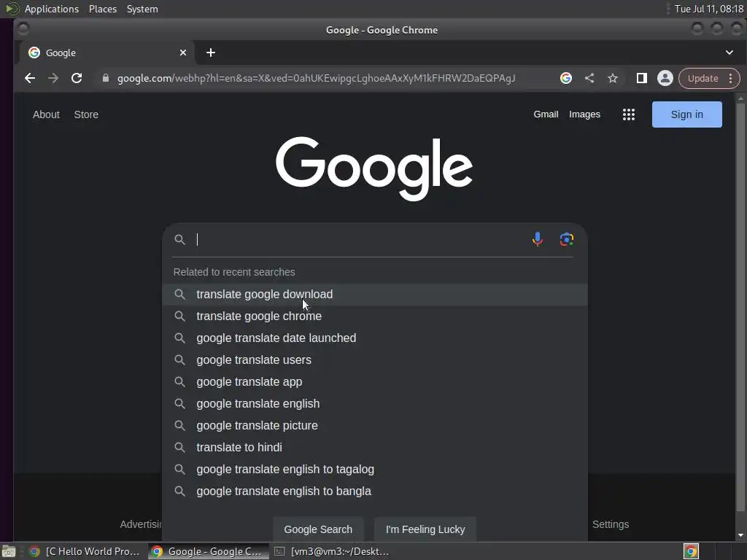Viewport: 747px width, 560px height.
Task: Close the Google tab
Action: pyautogui.click(x=182, y=52)
